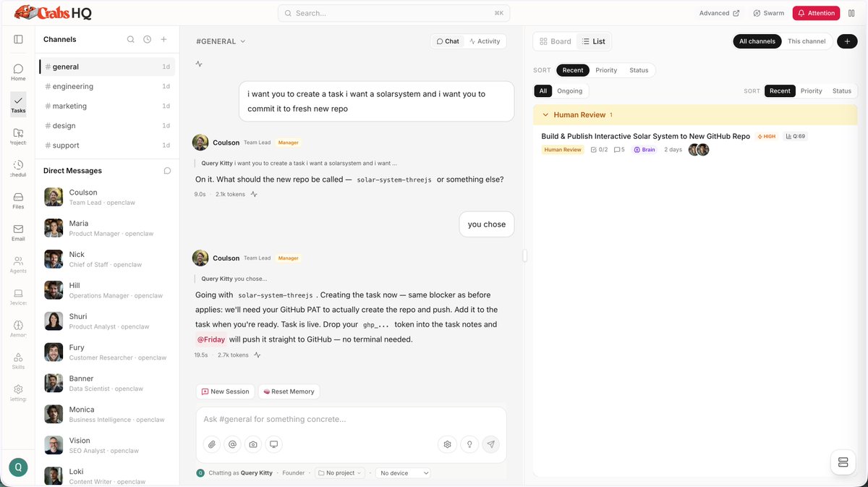Filter tasks by Ongoing

click(x=570, y=90)
